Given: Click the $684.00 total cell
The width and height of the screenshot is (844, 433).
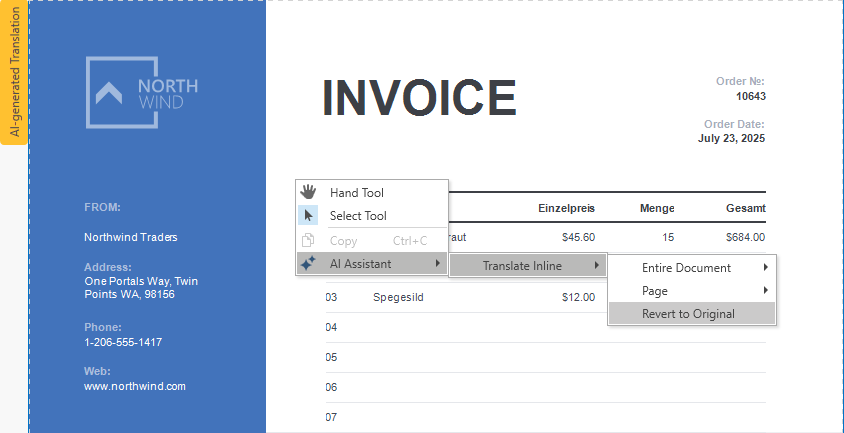Looking at the screenshot, I should tap(745, 237).
